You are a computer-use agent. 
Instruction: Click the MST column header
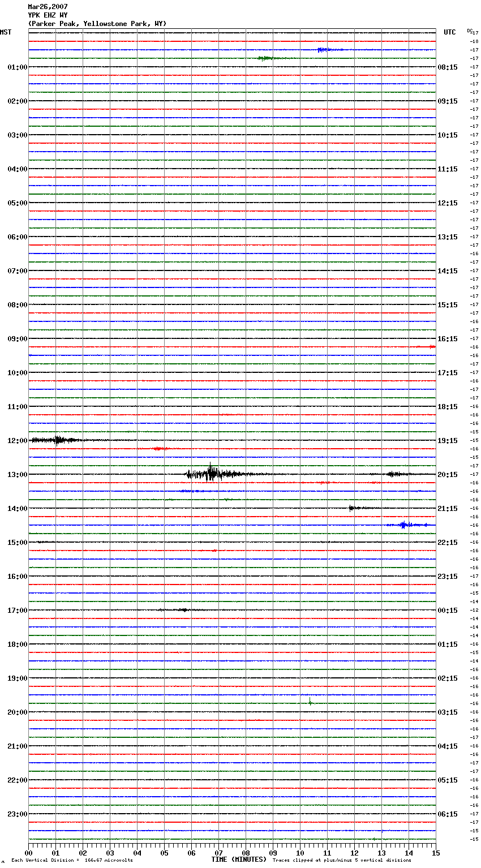[6, 32]
